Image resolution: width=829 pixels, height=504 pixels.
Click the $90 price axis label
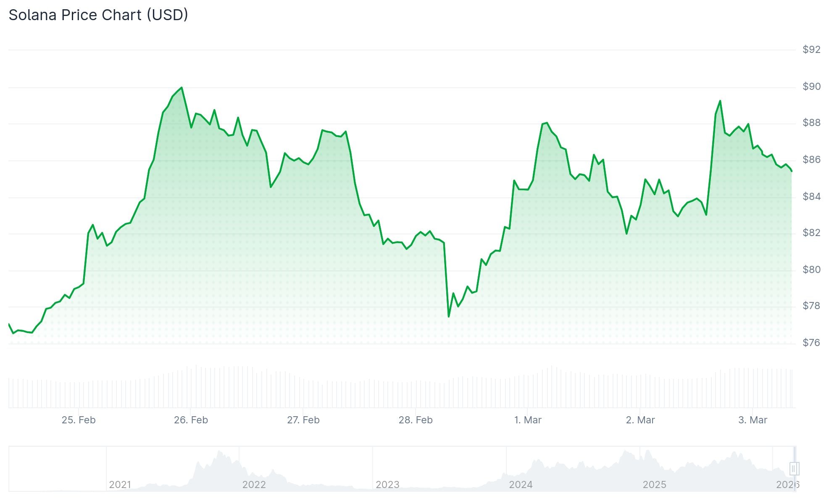click(811, 87)
